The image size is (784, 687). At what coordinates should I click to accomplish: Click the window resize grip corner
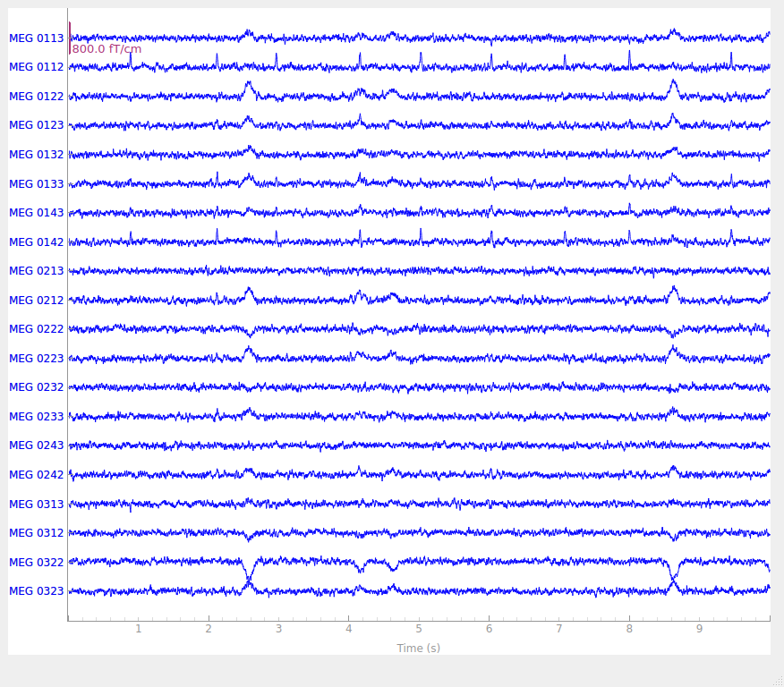click(778, 681)
